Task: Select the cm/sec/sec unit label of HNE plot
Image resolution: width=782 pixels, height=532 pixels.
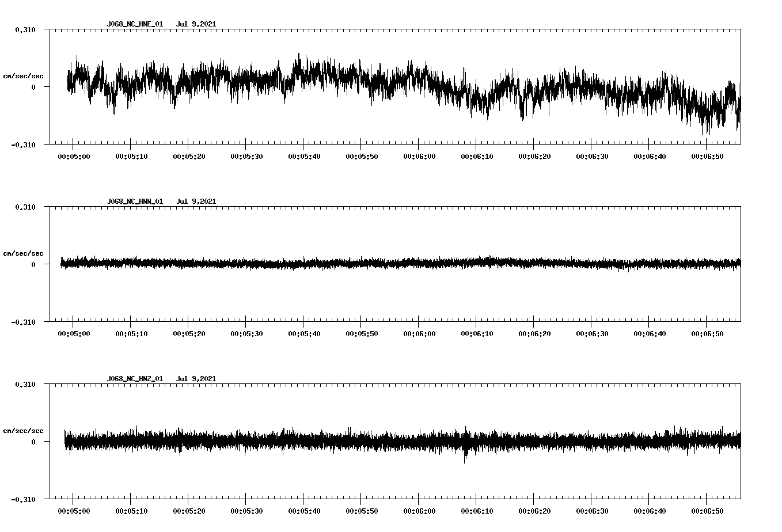Action: [x=23, y=76]
